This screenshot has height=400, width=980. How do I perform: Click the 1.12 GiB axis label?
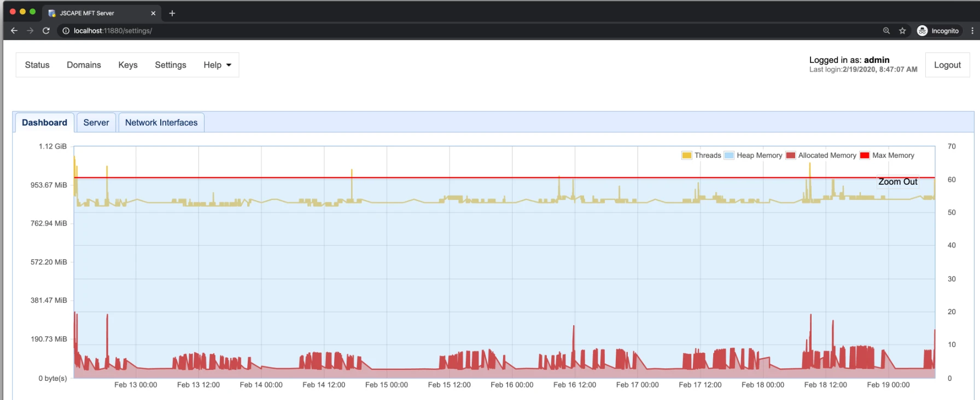(52, 146)
